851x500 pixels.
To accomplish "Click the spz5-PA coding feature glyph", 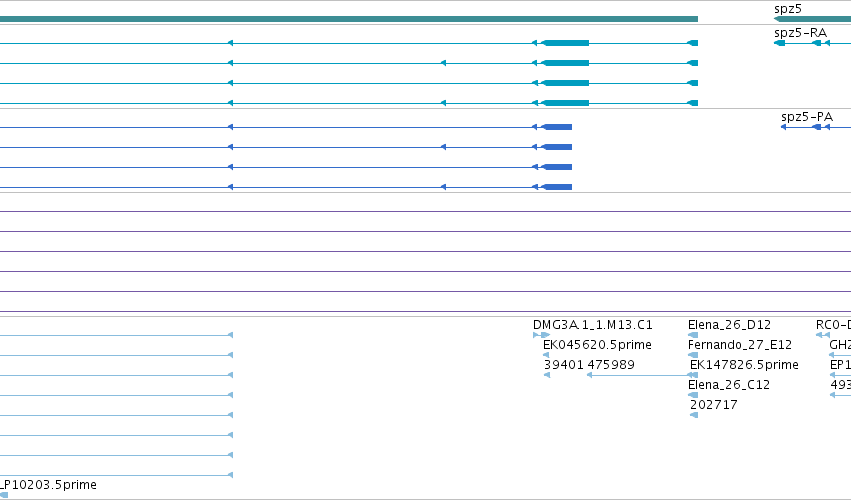I will pos(816,127).
